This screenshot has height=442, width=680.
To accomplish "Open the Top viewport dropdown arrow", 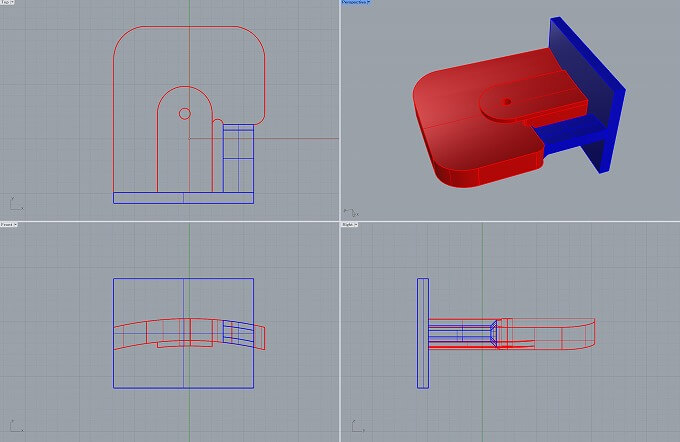I will [13, 3].
